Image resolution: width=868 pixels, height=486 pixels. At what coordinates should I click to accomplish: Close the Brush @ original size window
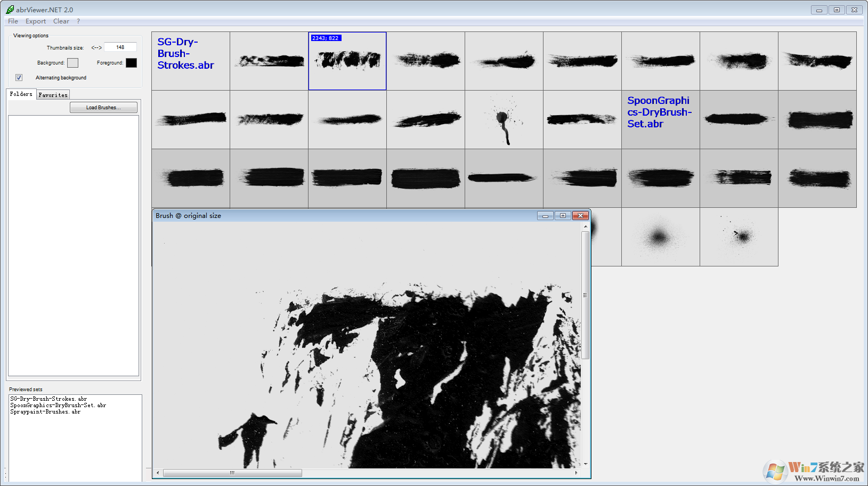click(x=580, y=216)
